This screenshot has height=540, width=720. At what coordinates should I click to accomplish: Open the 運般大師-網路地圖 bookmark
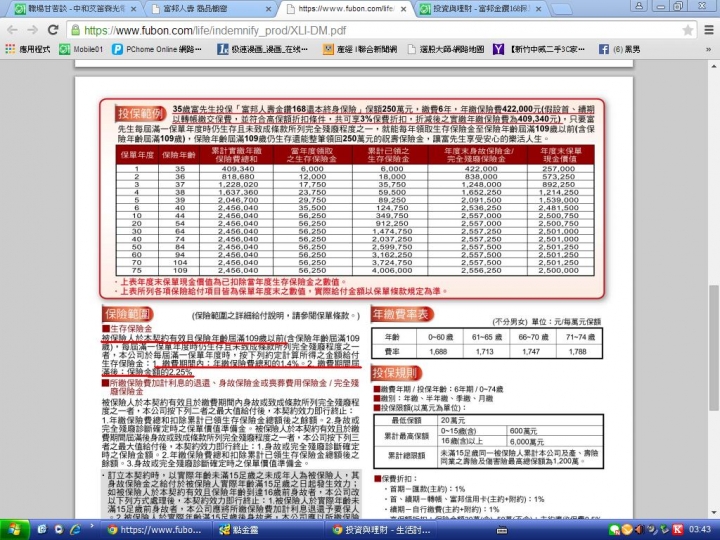point(446,49)
